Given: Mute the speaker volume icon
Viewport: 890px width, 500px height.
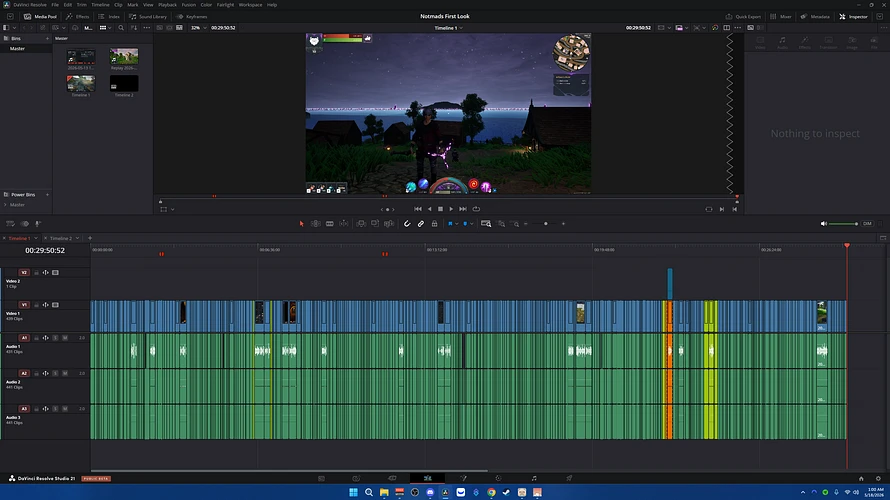Looking at the screenshot, I should (824, 224).
